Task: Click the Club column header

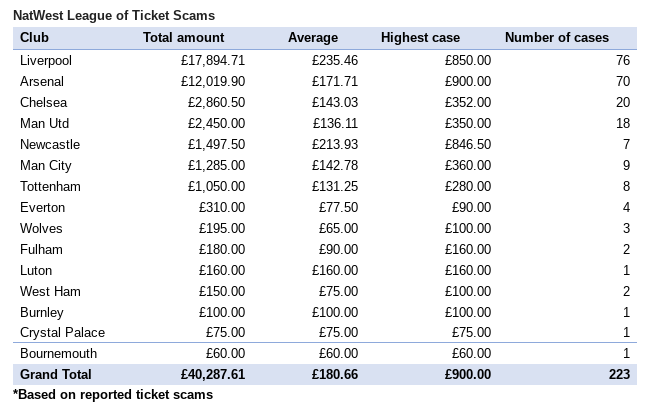Action: (34, 38)
